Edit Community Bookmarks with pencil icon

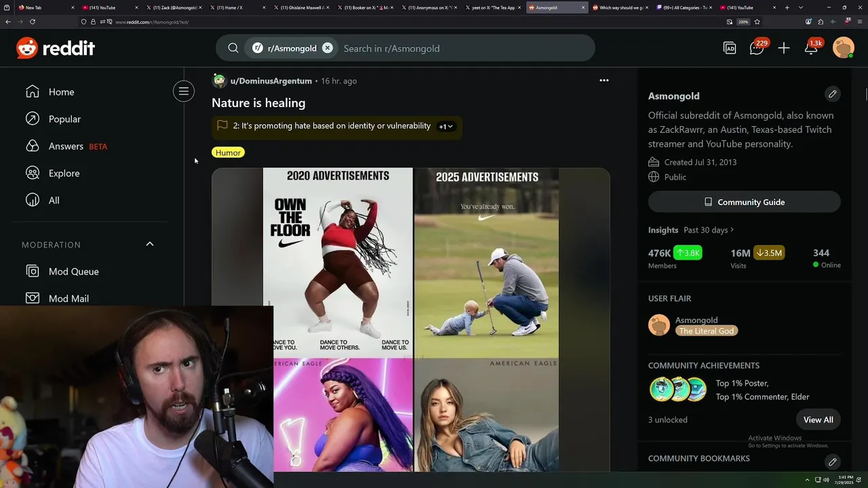[x=833, y=462]
